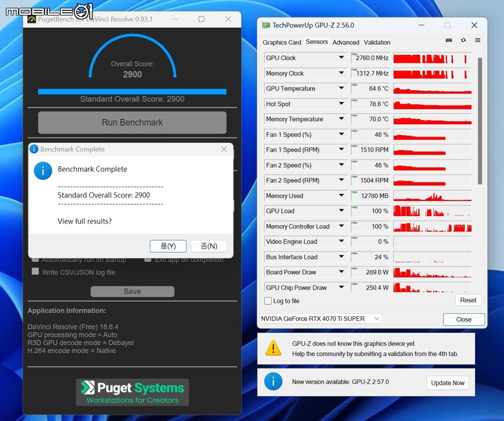Image resolution: width=504 pixels, height=421 pixels.
Task: Click Update Now for GPU-Z 2.57.0
Action: [448, 383]
